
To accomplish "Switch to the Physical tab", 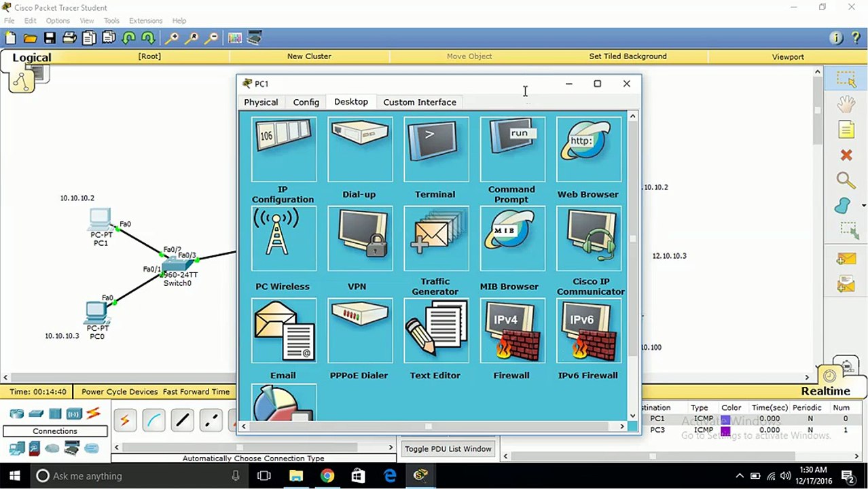I will 261,102.
